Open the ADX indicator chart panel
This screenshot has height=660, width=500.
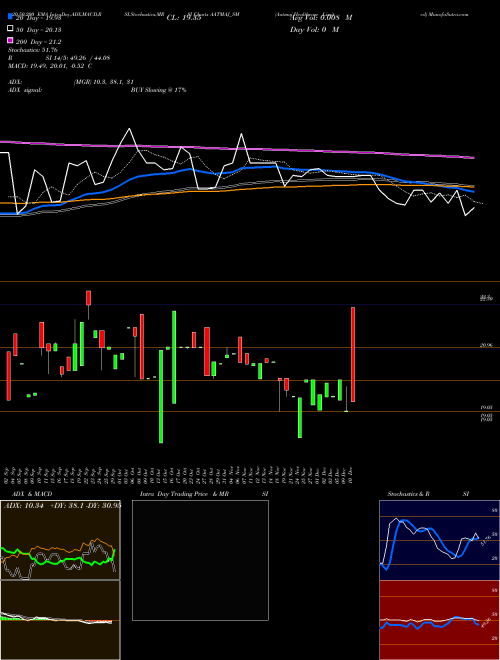click(60, 540)
